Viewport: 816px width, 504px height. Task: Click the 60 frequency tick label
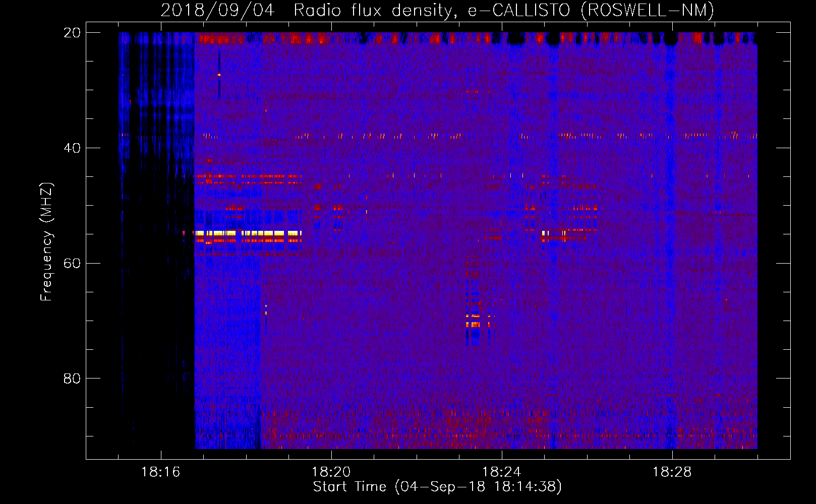click(72, 263)
